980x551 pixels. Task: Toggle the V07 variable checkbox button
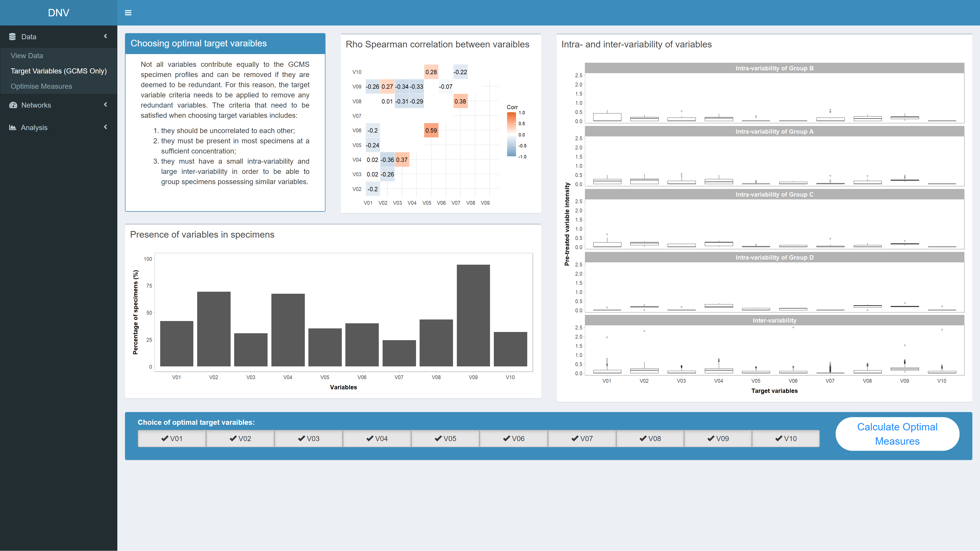[x=582, y=439]
